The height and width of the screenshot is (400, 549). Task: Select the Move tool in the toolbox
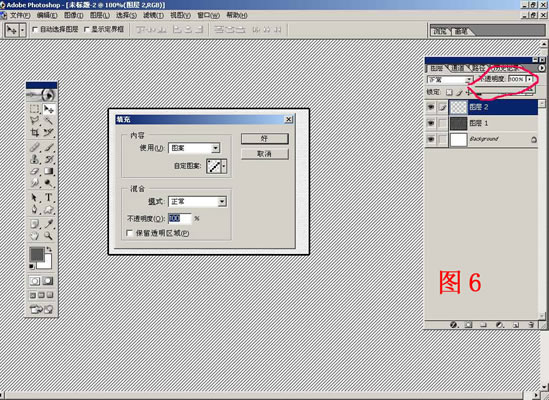(48, 109)
